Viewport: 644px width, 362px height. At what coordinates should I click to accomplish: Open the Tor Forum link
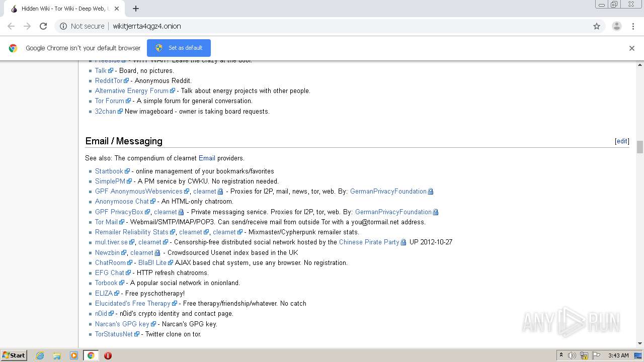110,101
